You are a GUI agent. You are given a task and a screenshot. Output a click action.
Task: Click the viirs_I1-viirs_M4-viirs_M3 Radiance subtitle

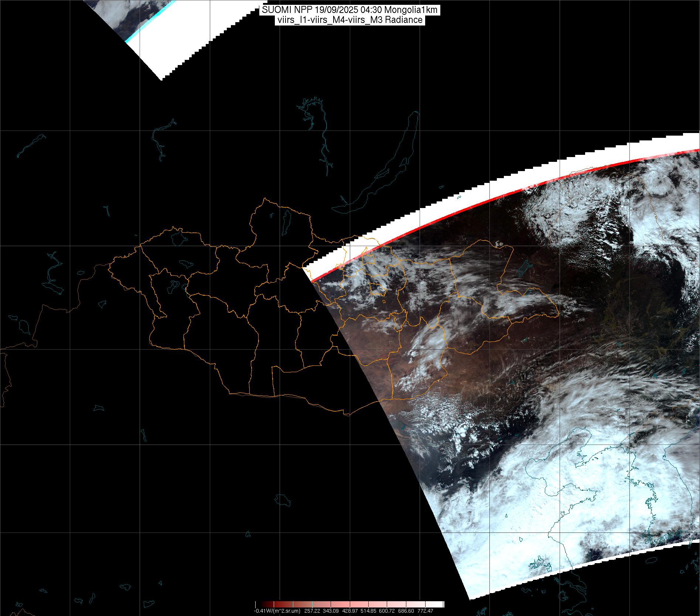coord(350,20)
